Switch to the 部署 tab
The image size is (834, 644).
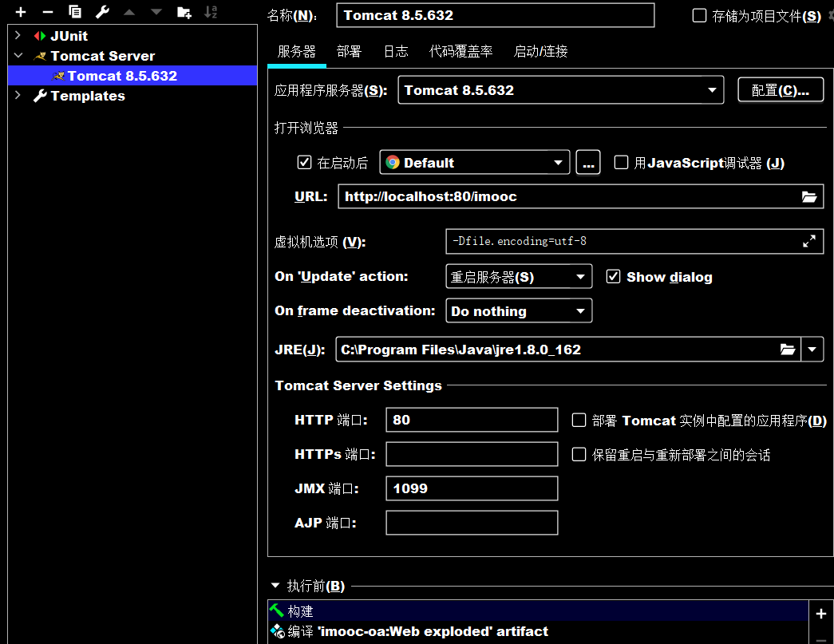pos(349,52)
